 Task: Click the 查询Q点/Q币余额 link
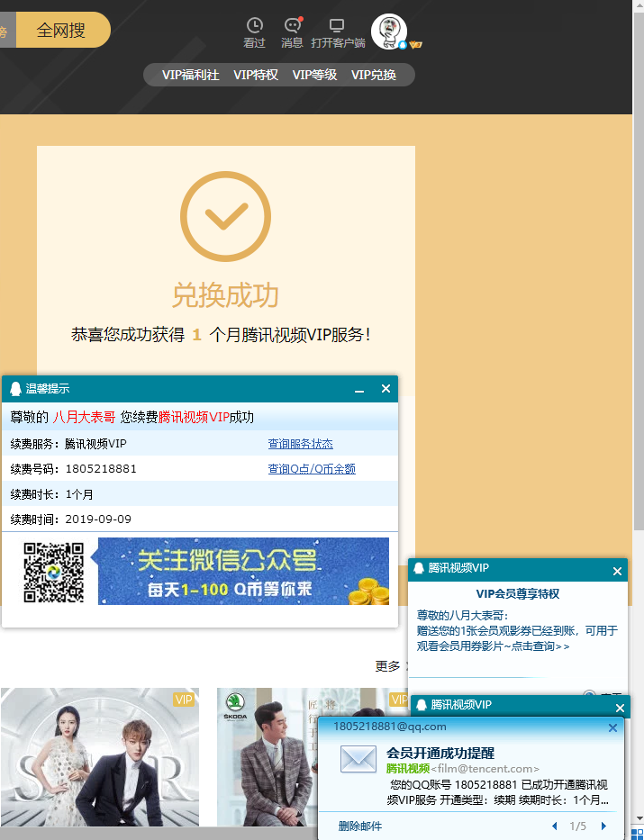(312, 469)
